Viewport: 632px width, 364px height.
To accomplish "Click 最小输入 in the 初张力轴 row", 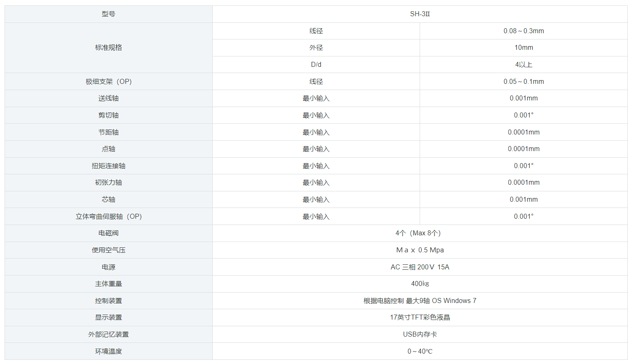I will tap(316, 183).
